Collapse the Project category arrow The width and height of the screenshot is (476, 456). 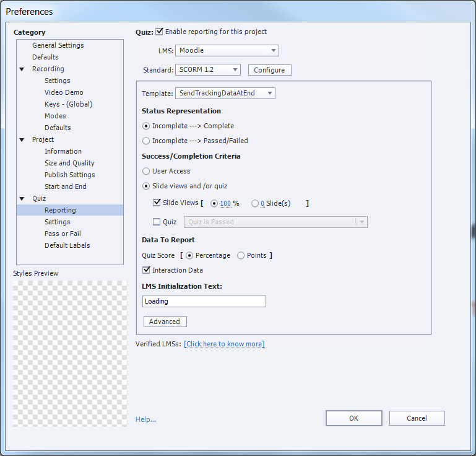coord(22,140)
